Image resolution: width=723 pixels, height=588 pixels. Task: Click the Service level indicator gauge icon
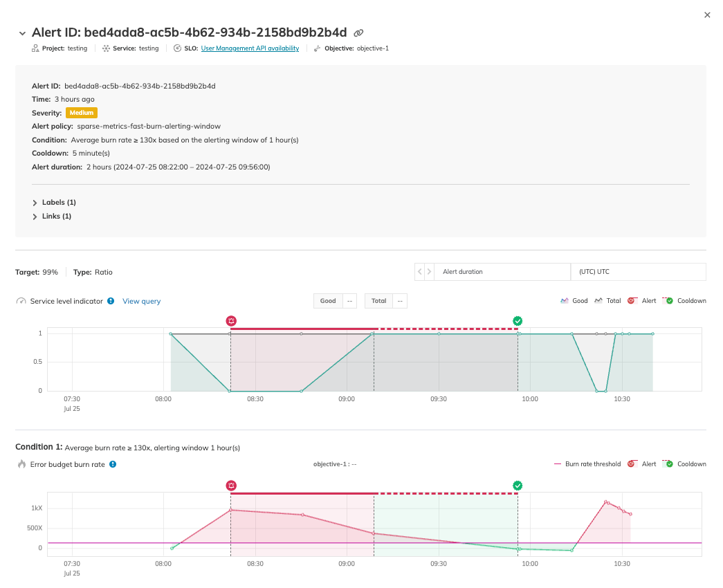pos(21,301)
